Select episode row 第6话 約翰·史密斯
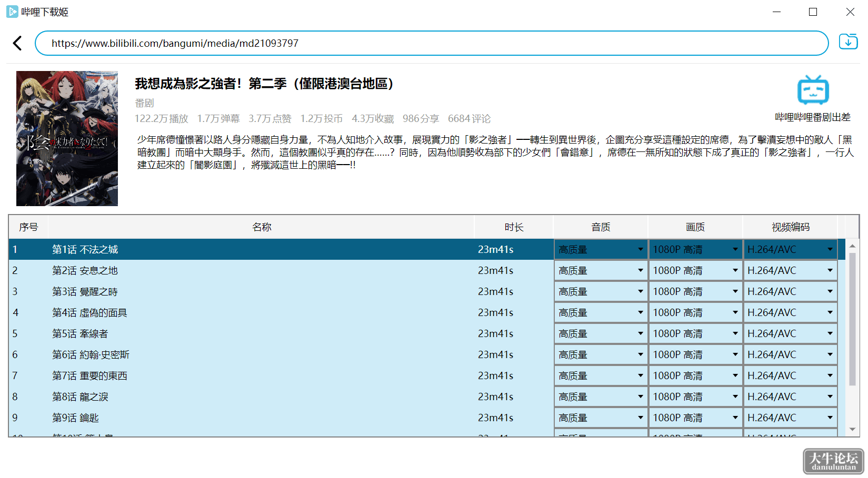This screenshot has height=478, width=868. click(427, 354)
